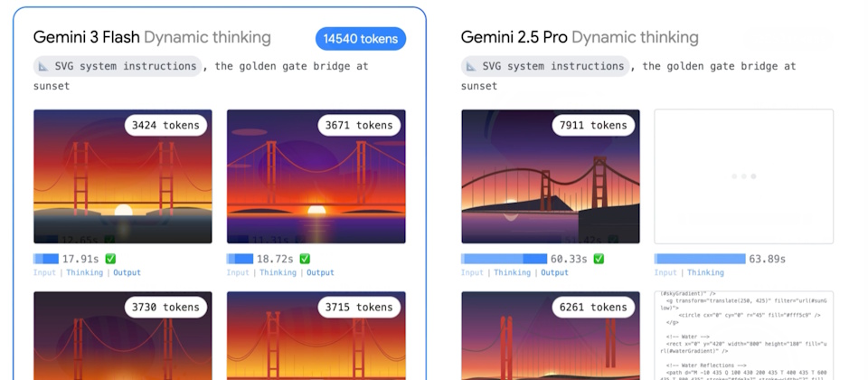Click the 63.89s timing progress bar

[700, 259]
